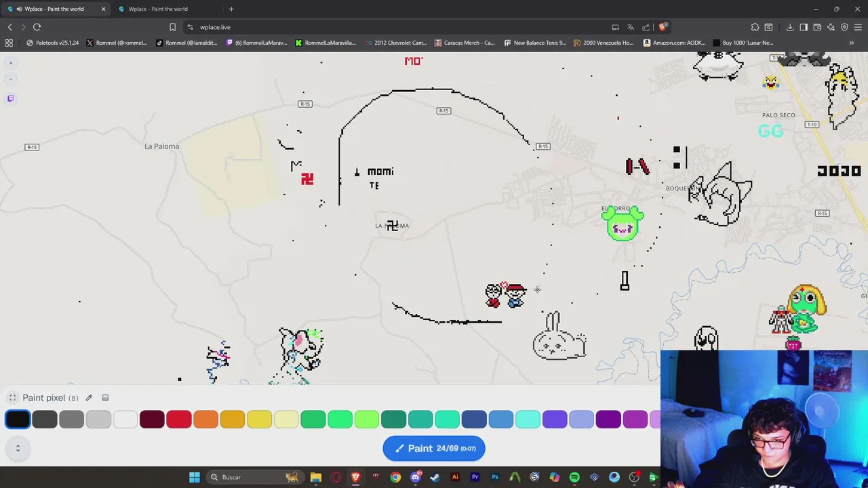Open the Paletools v25.1.24 bookmark
The width and height of the screenshot is (868, 488).
[x=52, y=43]
